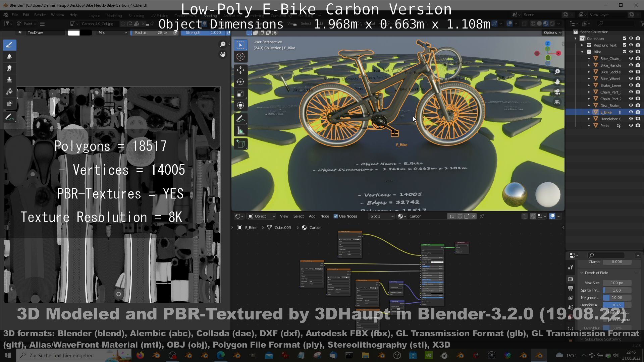Select the Fill bucket tool
Screen dimensions: 644x362
coord(9,92)
